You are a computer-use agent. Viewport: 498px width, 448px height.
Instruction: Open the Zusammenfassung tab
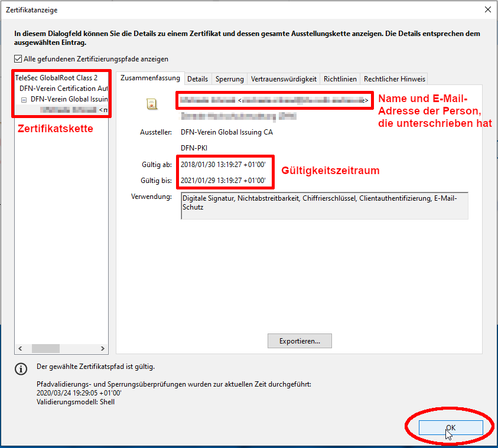tap(150, 78)
